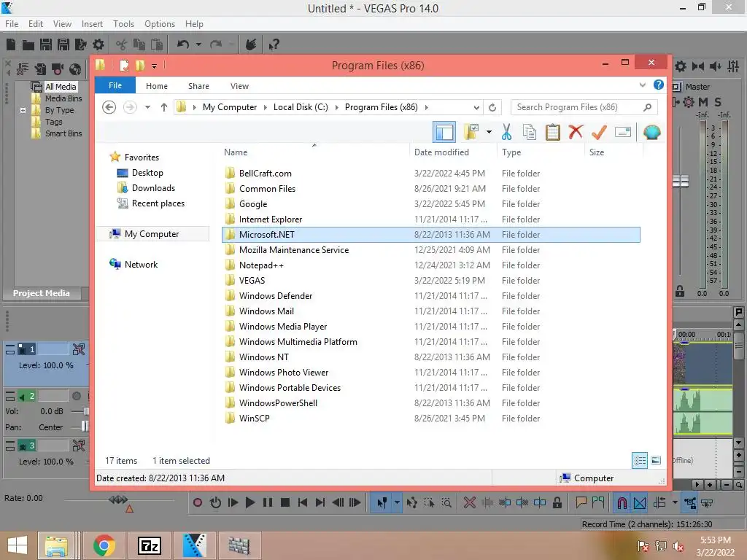Image resolution: width=747 pixels, height=560 pixels.
Task: Click the Search Program Files (x86) field
Action: pos(584,107)
